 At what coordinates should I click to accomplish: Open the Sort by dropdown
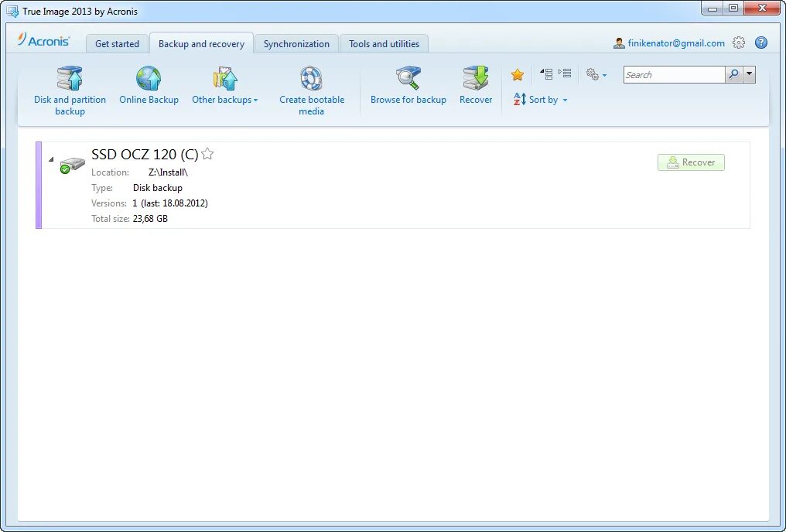click(540, 99)
